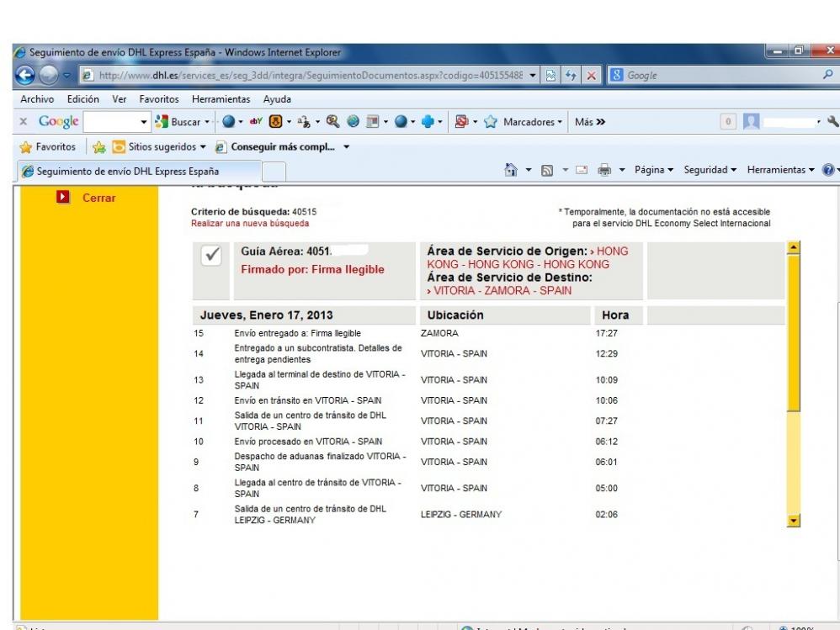
Task: Open the Herramientas command bar dropdown
Action: tap(780, 170)
